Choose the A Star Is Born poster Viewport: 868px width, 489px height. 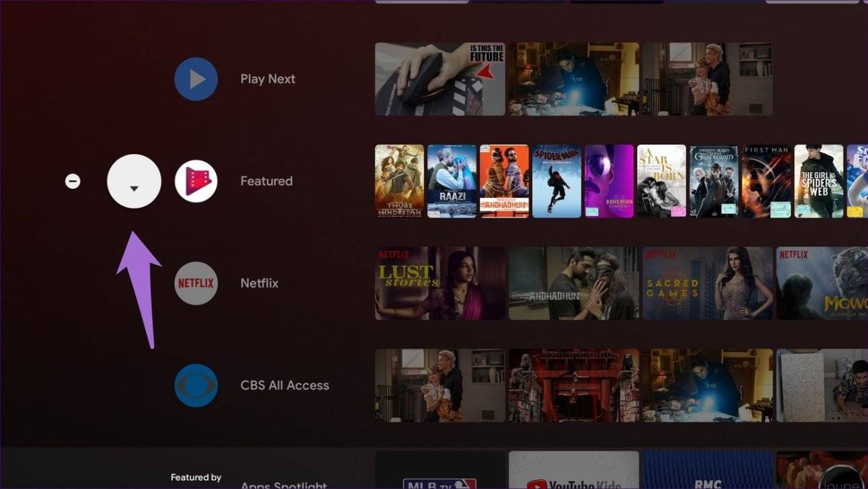[x=661, y=181]
